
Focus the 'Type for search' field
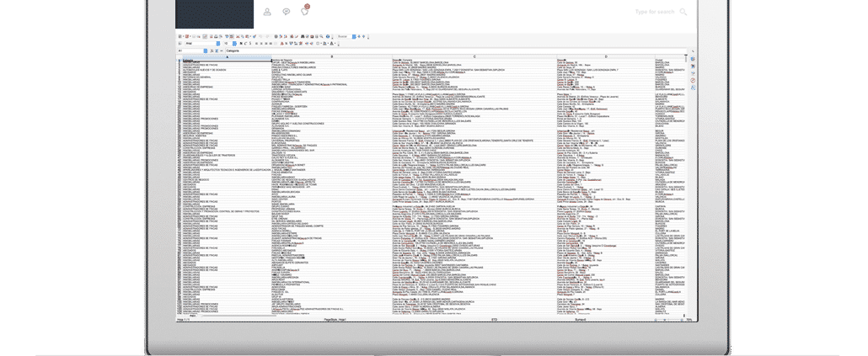tap(655, 12)
